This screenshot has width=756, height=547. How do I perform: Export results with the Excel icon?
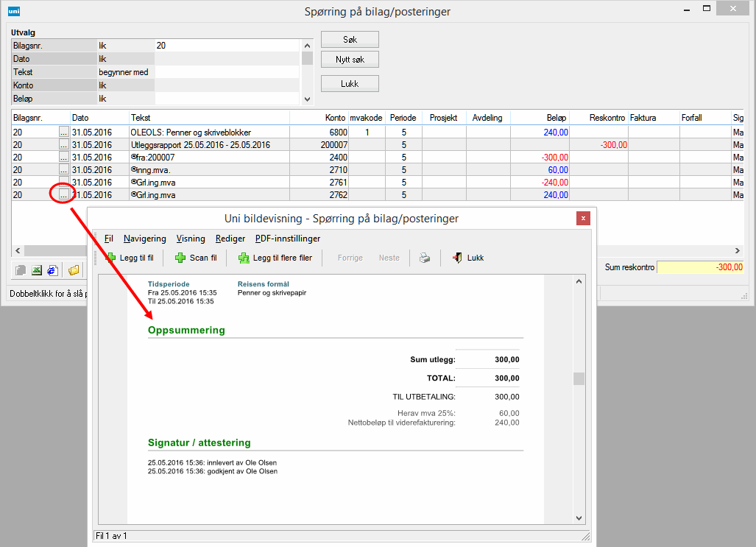coord(36,270)
